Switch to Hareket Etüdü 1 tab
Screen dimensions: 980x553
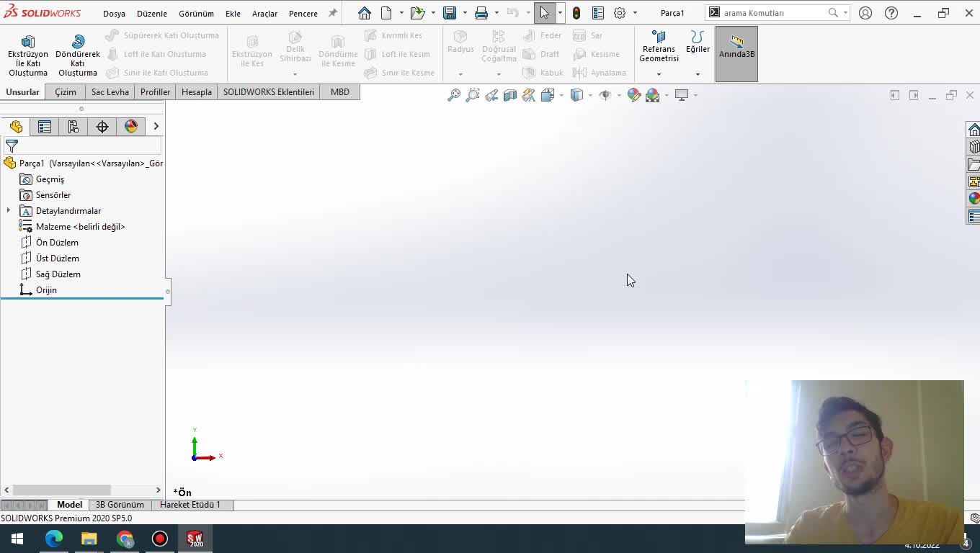tap(190, 505)
